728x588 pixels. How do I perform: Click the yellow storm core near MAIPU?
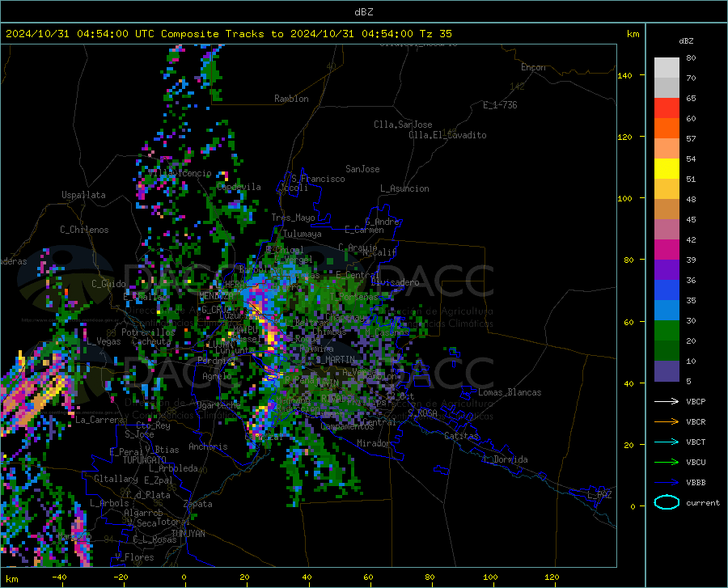pos(271,338)
